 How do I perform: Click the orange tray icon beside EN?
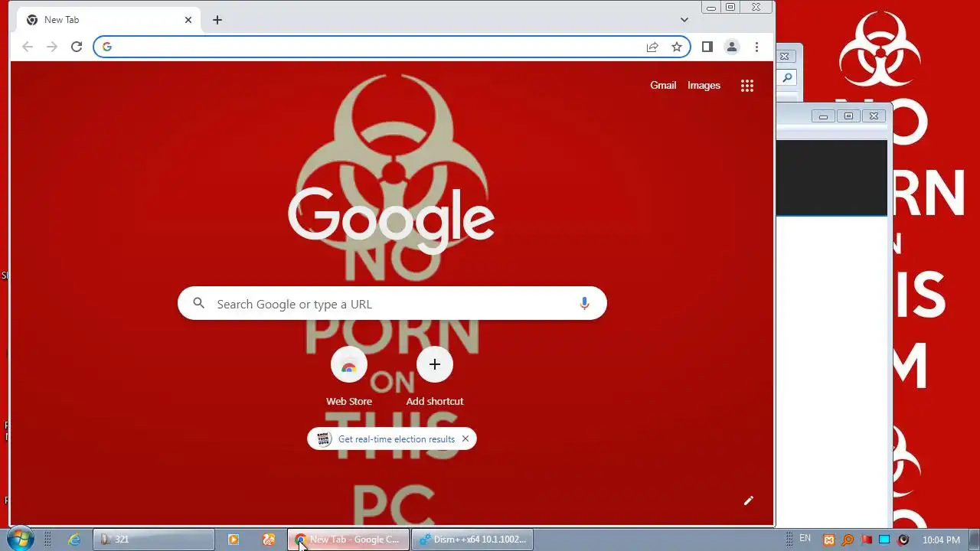828,540
